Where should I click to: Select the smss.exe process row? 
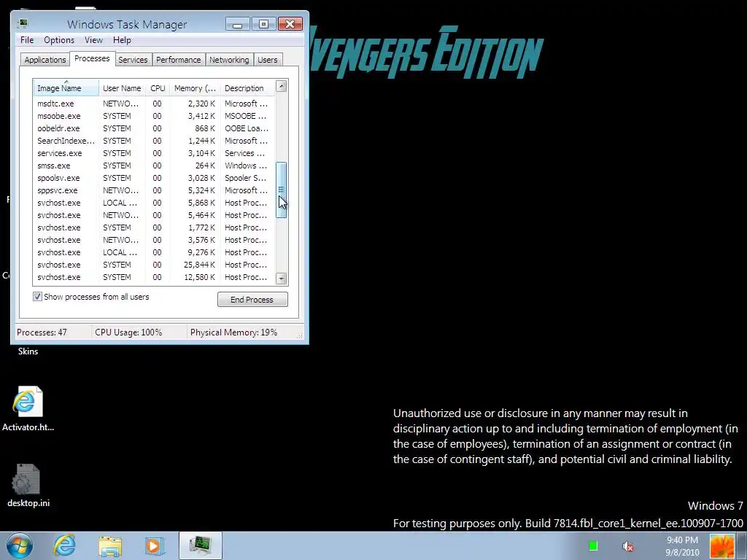pos(154,166)
